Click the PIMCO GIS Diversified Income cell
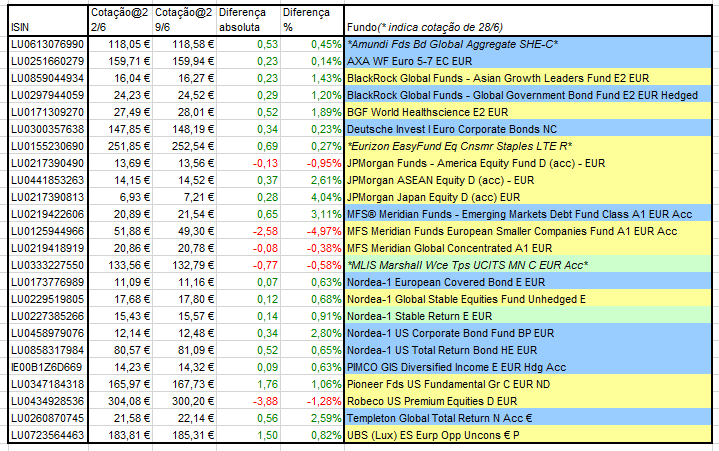This screenshot has width=719, height=451. 528,367
